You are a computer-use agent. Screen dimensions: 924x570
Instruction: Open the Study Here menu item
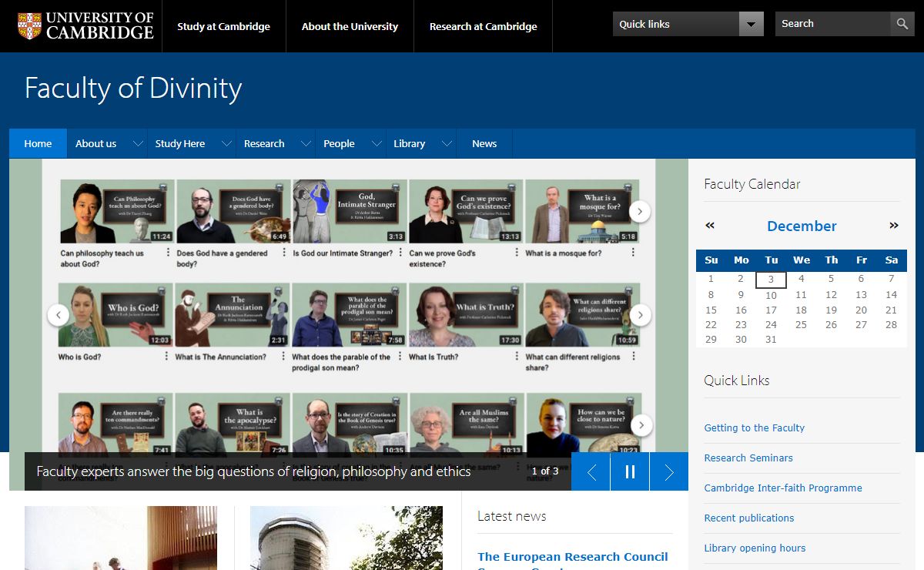(180, 143)
